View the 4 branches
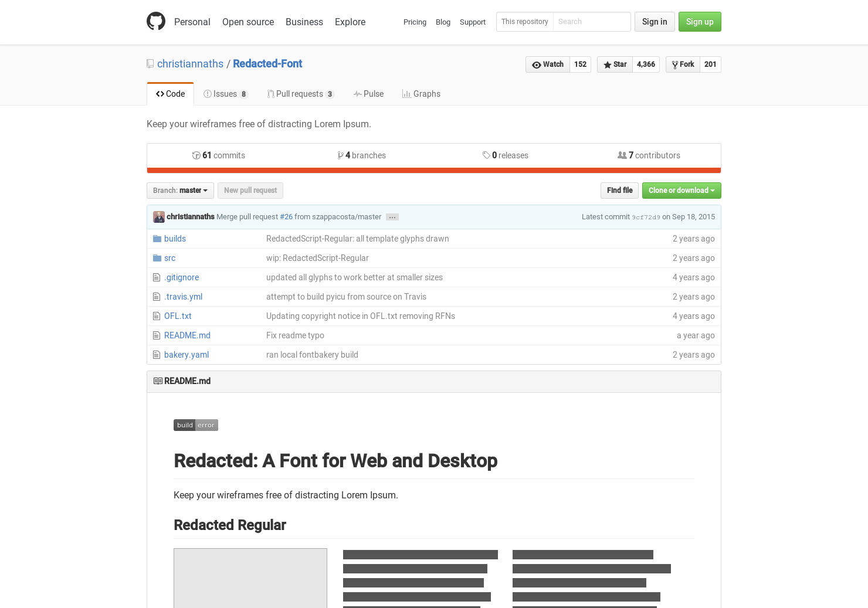Image resolution: width=868 pixels, height=608 pixels. (361, 155)
